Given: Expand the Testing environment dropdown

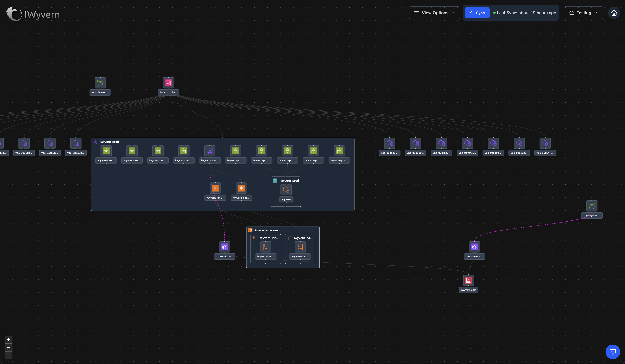Looking at the screenshot, I should (583, 13).
